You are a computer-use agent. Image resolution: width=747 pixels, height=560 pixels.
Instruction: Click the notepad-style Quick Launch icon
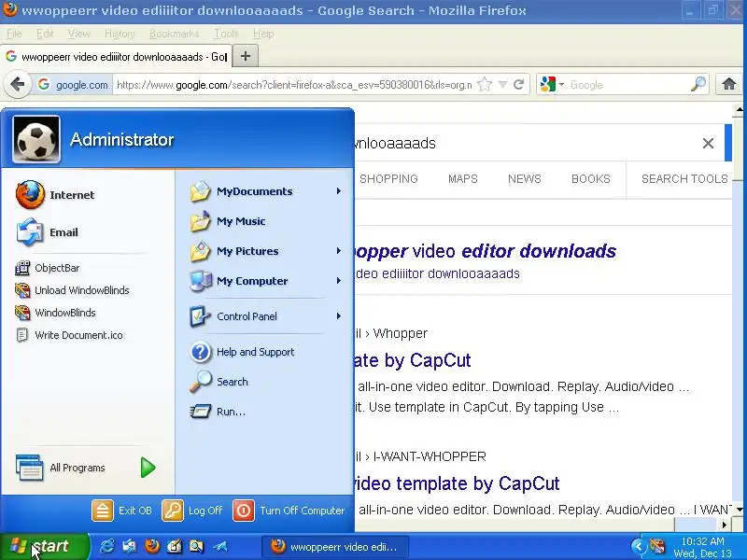pyautogui.click(x=175, y=546)
